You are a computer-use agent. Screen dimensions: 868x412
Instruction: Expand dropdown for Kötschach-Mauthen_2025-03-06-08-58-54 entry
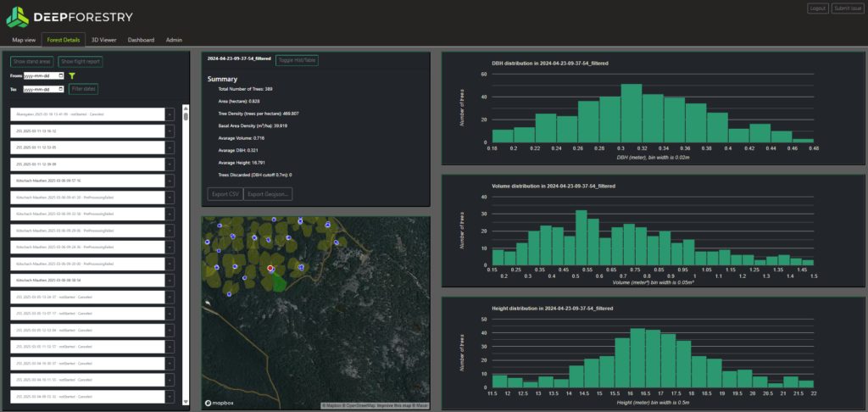coord(170,281)
